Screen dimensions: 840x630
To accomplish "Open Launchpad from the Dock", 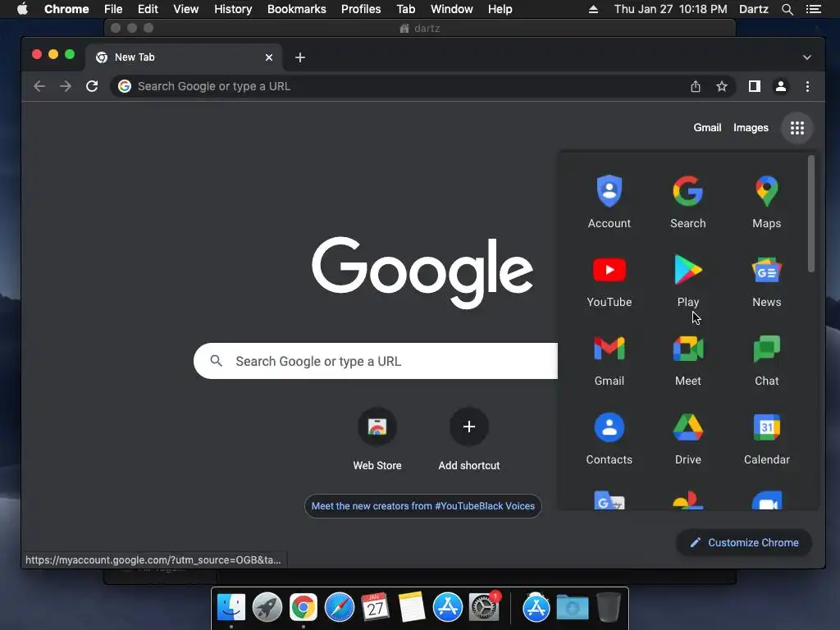I will pyautogui.click(x=267, y=607).
